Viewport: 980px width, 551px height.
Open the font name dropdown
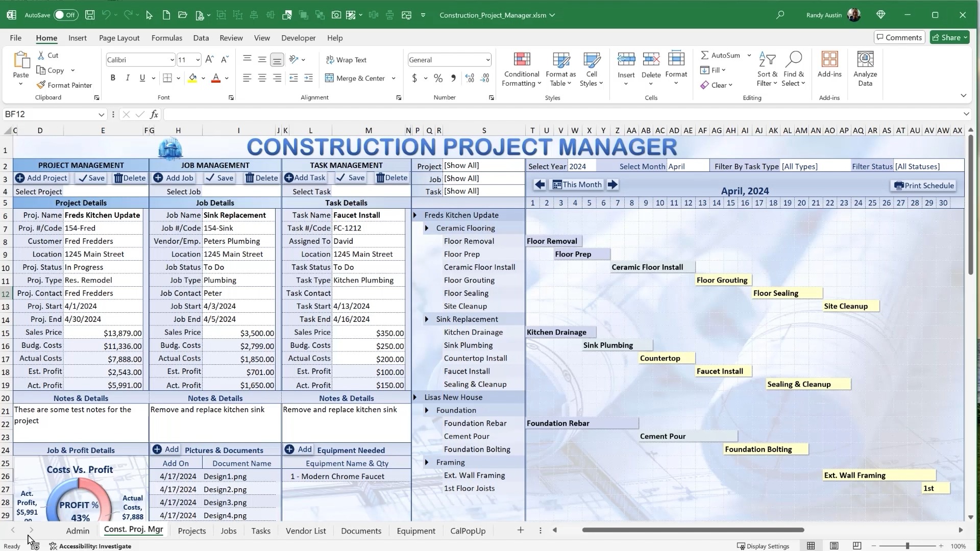point(172,60)
